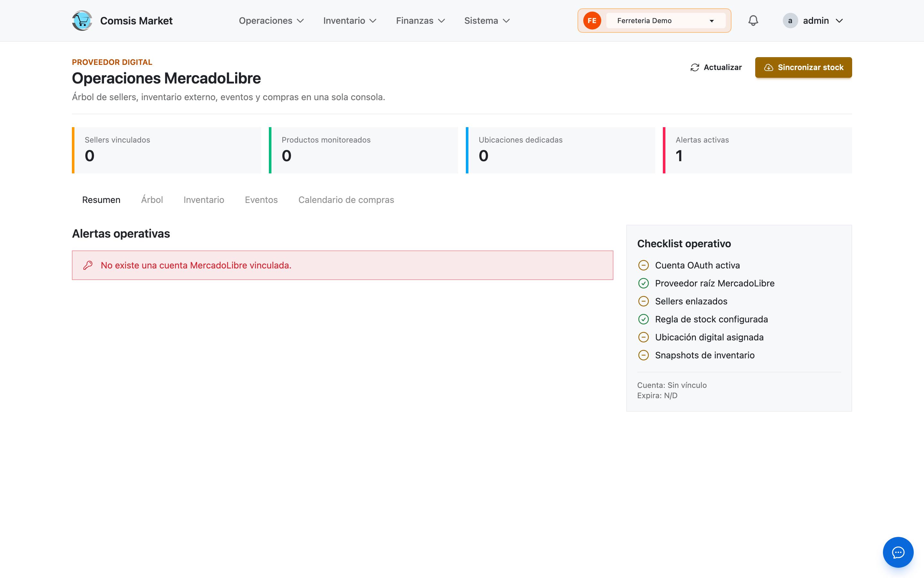Image resolution: width=924 pixels, height=578 pixels.
Task: Switch to the Resumen tab
Action: tap(101, 200)
